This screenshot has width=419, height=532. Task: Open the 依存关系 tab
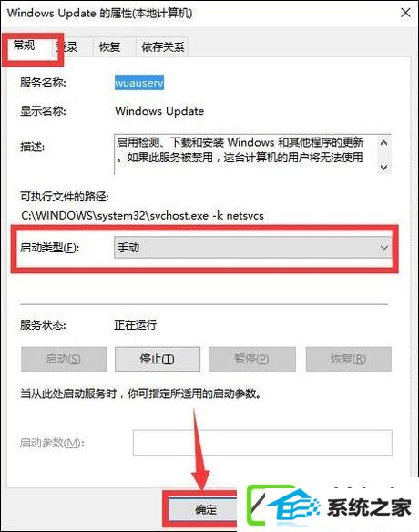tap(162, 46)
